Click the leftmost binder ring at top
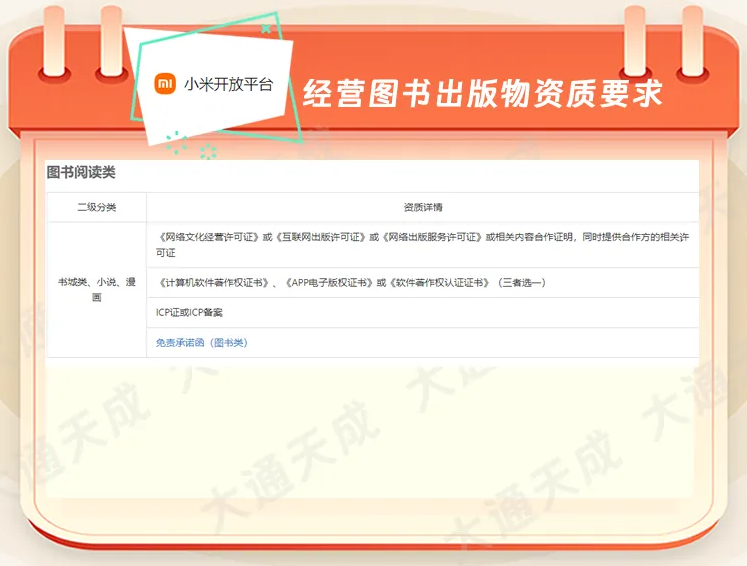The height and width of the screenshot is (566, 747). [54, 40]
